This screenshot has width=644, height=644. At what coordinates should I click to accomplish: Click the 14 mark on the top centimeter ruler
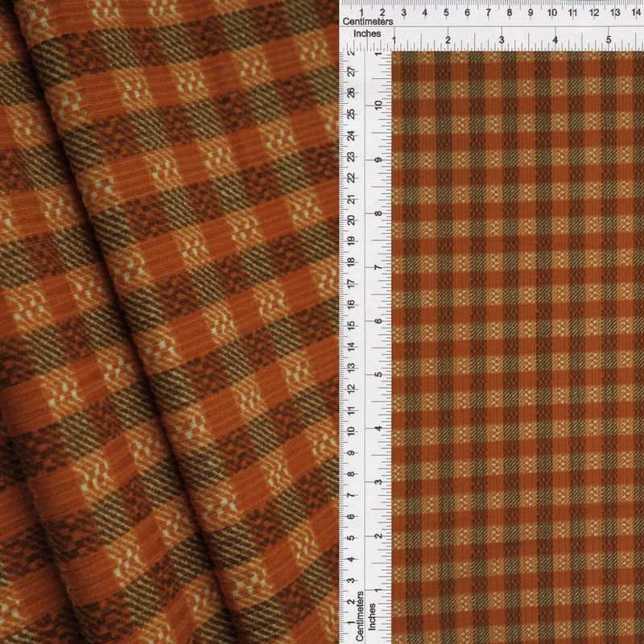point(636,13)
